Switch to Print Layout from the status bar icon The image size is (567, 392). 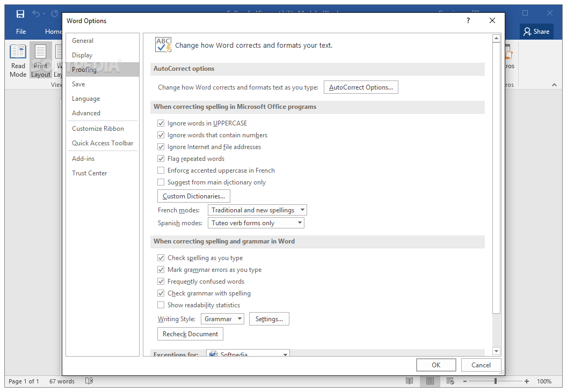[x=430, y=381]
